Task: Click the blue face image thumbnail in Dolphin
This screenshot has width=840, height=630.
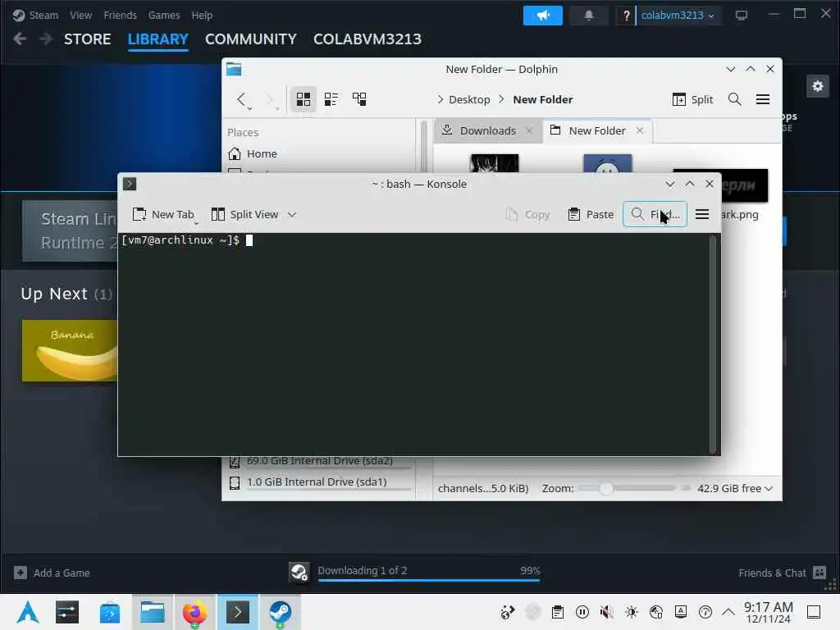Action: coord(608,163)
